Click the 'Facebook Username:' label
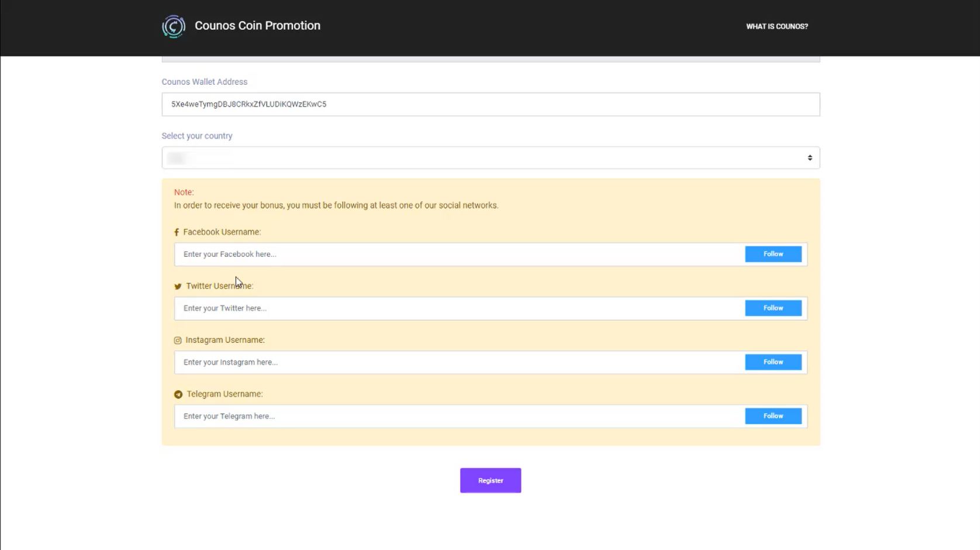980x550 pixels. 222,232
